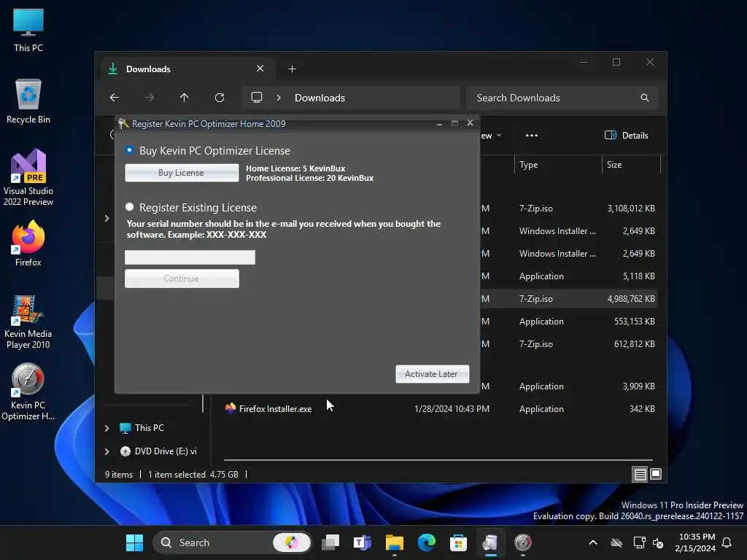
Task: Close the Downloads tab
Action: pyautogui.click(x=260, y=69)
